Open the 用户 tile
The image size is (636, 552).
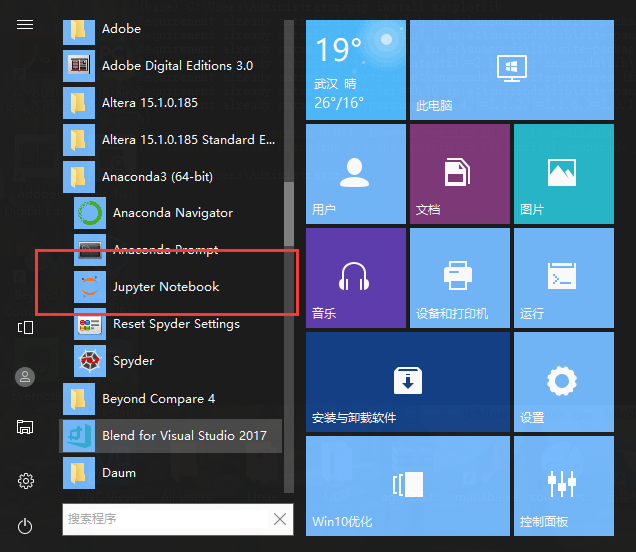356,174
